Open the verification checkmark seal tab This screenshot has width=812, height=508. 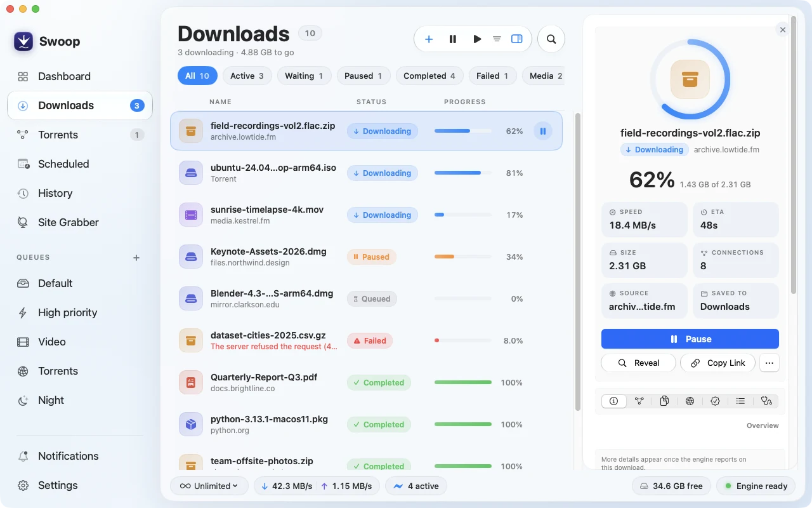tap(715, 401)
